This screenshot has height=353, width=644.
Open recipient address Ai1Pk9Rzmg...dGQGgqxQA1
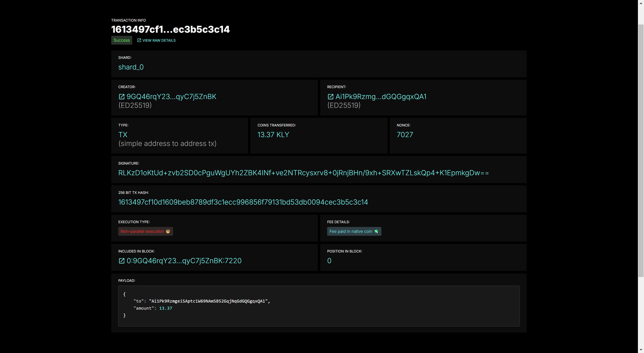381,97
